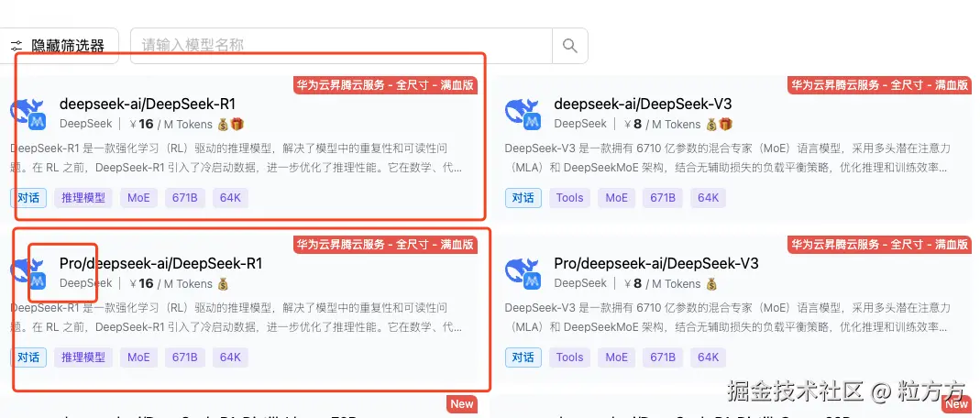Click DeepSeek vendor name under deepseek-ai/DeepSeek-R1
Viewport: 980px width, 418px height.
85,125
